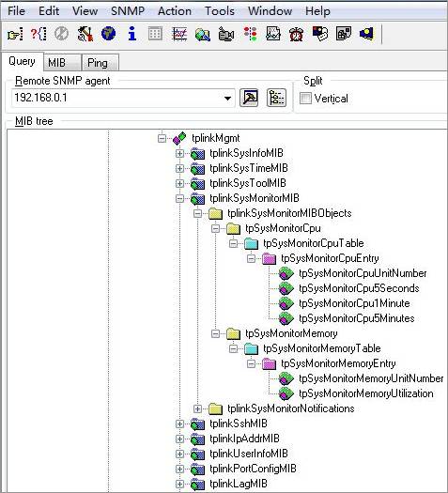Open the Remote SNMP agent dropdown

point(227,98)
